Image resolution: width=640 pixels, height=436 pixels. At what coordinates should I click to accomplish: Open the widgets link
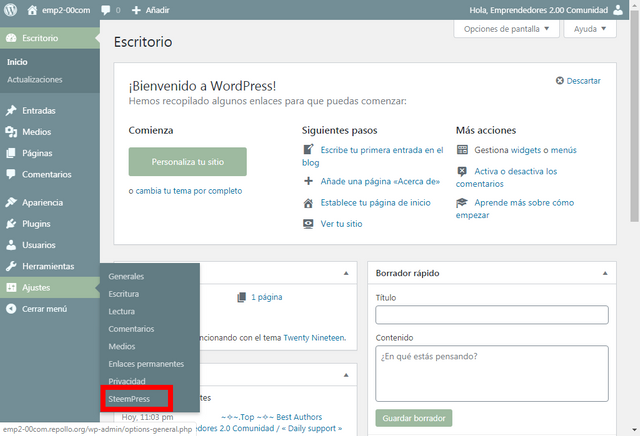(x=526, y=150)
